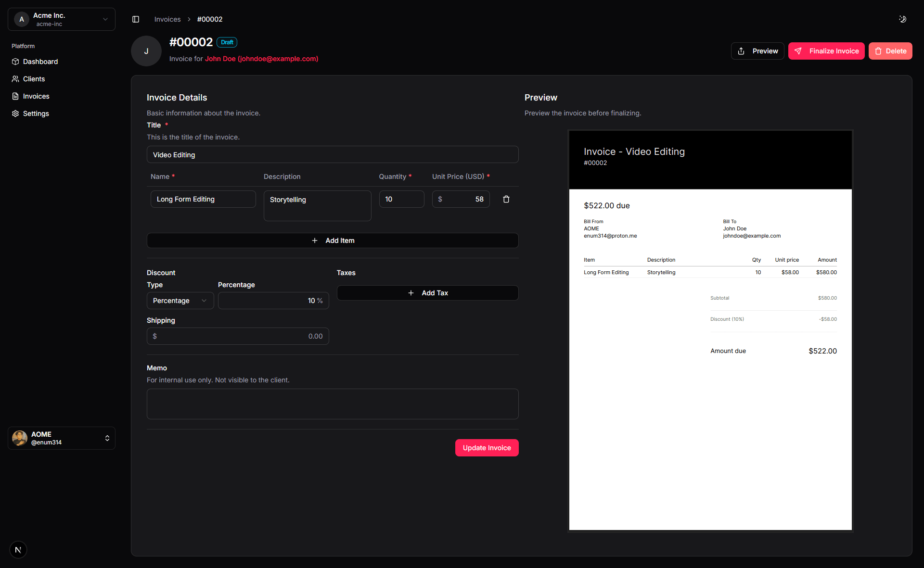Image resolution: width=924 pixels, height=568 pixels.
Task: Click the Discount (10%) label in preview
Action: pos(727,319)
